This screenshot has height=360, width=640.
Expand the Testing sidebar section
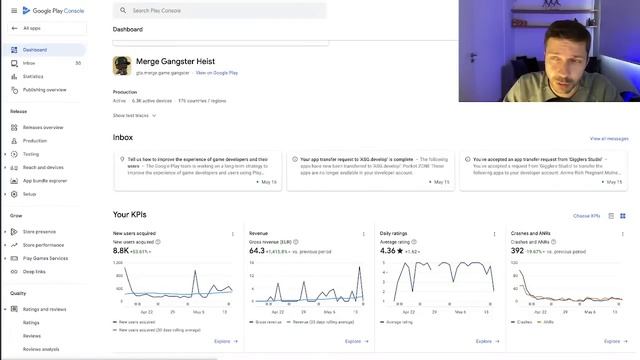pos(5,154)
